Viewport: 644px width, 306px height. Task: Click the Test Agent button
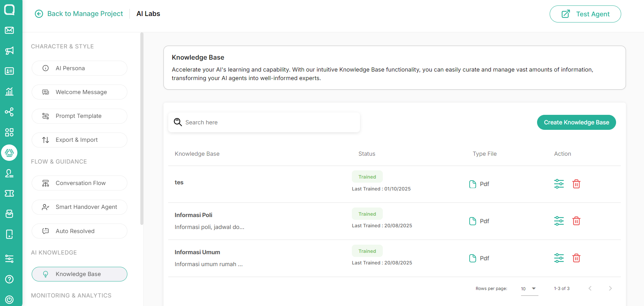tap(585, 14)
